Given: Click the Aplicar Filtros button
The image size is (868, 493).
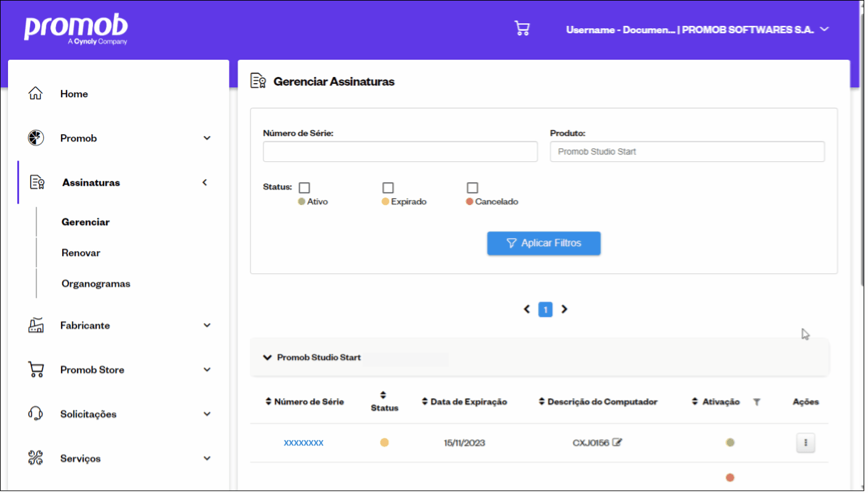Looking at the screenshot, I should tap(544, 243).
